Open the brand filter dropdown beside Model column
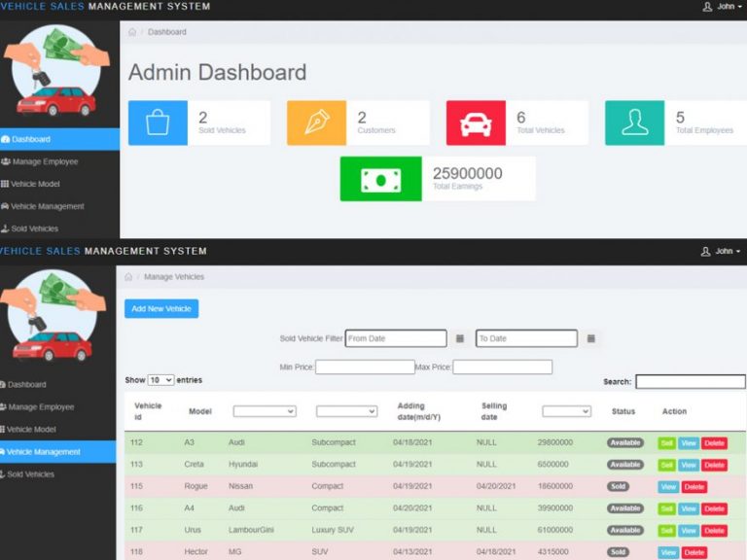Screen dimensions: 747x560 (x=263, y=411)
